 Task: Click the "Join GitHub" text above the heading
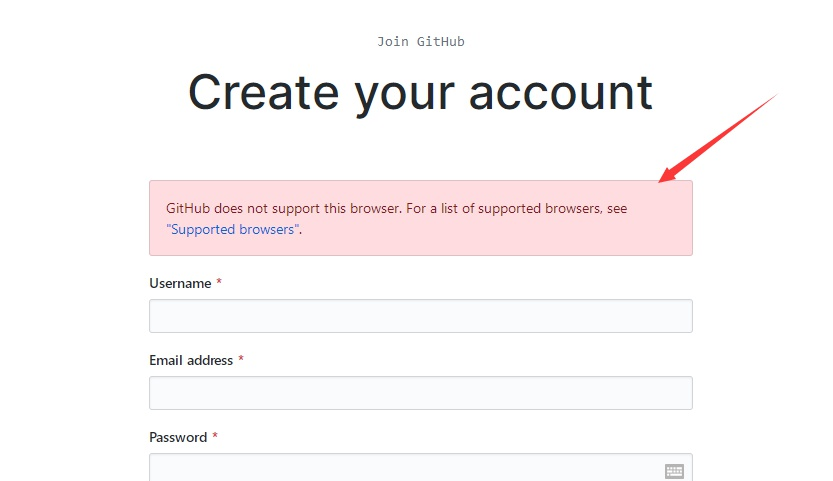point(420,42)
